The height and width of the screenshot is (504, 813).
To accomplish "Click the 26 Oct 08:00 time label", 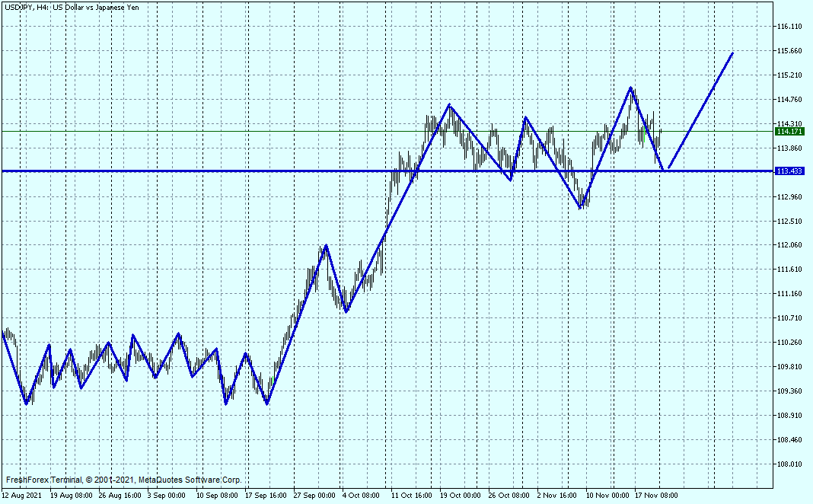I will pos(509,496).
